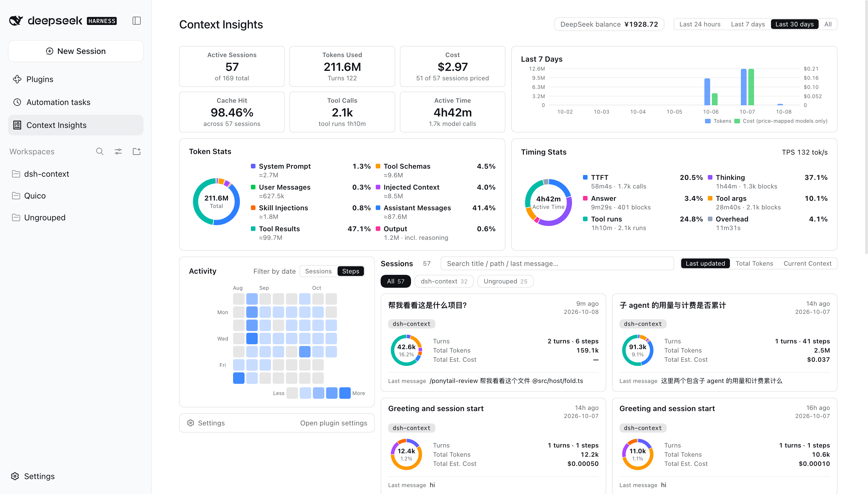
Task: Select the Steps activity toggle
Action: [350, 271]
